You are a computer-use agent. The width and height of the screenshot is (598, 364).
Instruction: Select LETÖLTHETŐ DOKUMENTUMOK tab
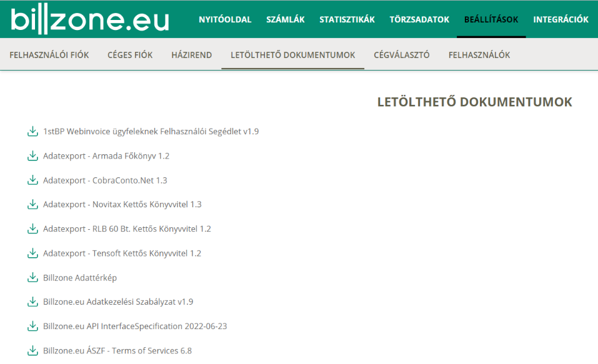[x=293, y=55]
